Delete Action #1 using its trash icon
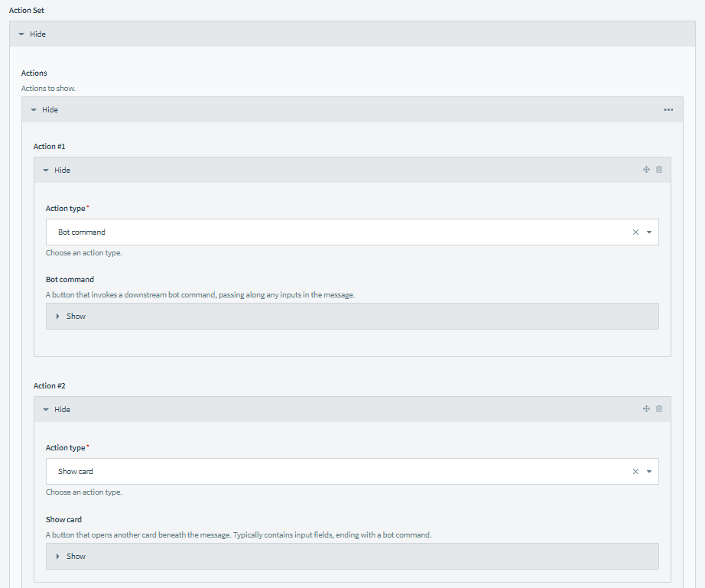The width and height of the screenshot is (705, 588). (659, 170)
